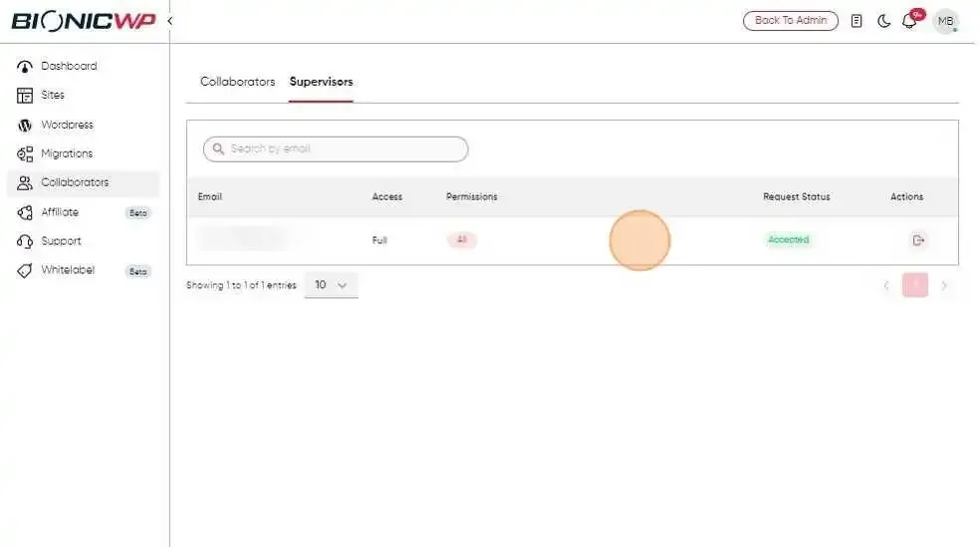The image size is (980, 547).
Task: Click the Accepted status badge
Action: click(x=788, y=239)
